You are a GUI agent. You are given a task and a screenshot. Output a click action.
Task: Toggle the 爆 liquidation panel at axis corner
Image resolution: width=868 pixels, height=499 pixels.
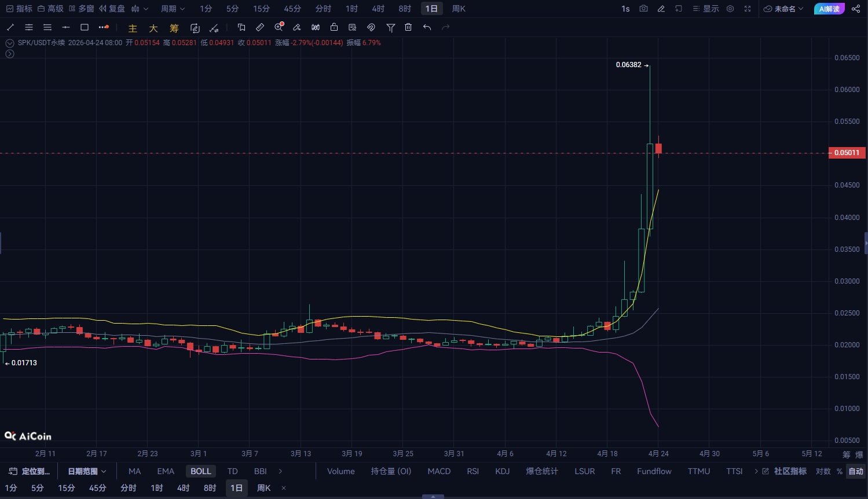coord(859,454)
